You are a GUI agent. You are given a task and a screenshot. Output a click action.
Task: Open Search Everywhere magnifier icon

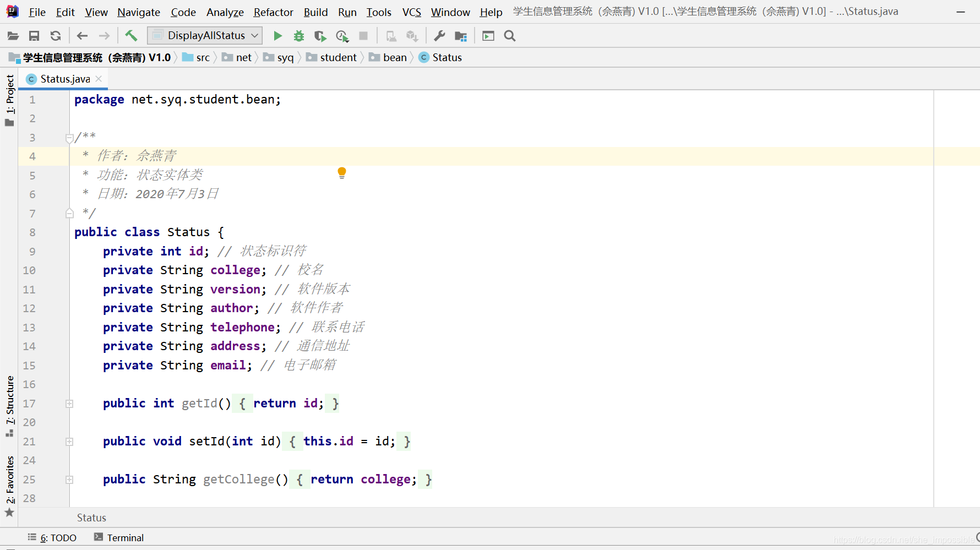pyautogui.click(x=510, y=36)
